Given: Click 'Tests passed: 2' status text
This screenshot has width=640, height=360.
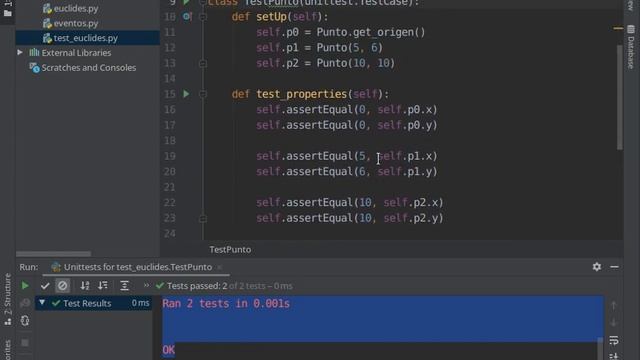Looking at the screenshot, I should [x=197, y=286].
